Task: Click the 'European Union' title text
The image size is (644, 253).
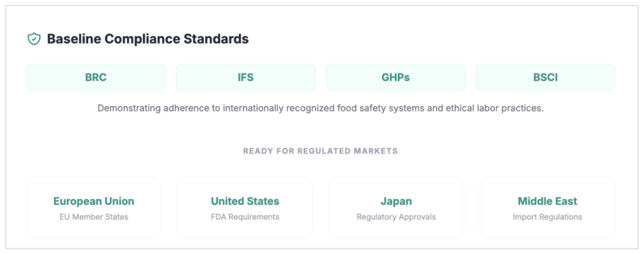Action: click(94, 201)
